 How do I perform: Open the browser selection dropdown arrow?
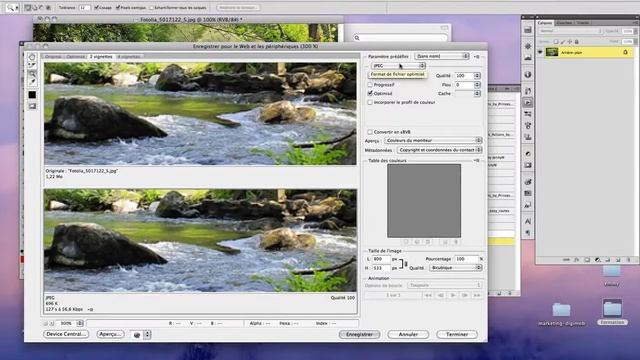coord(147,335)
